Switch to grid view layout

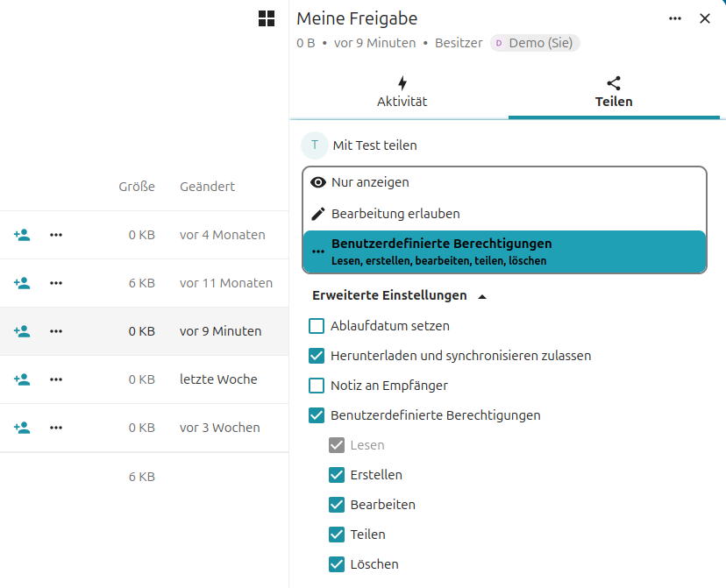pos(267,18)
